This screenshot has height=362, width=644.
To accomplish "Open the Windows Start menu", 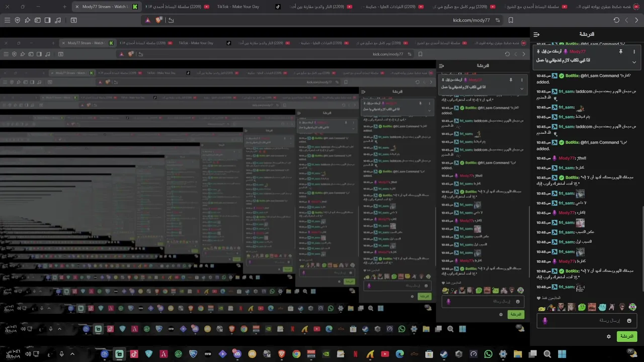I will tap(562, 354).
